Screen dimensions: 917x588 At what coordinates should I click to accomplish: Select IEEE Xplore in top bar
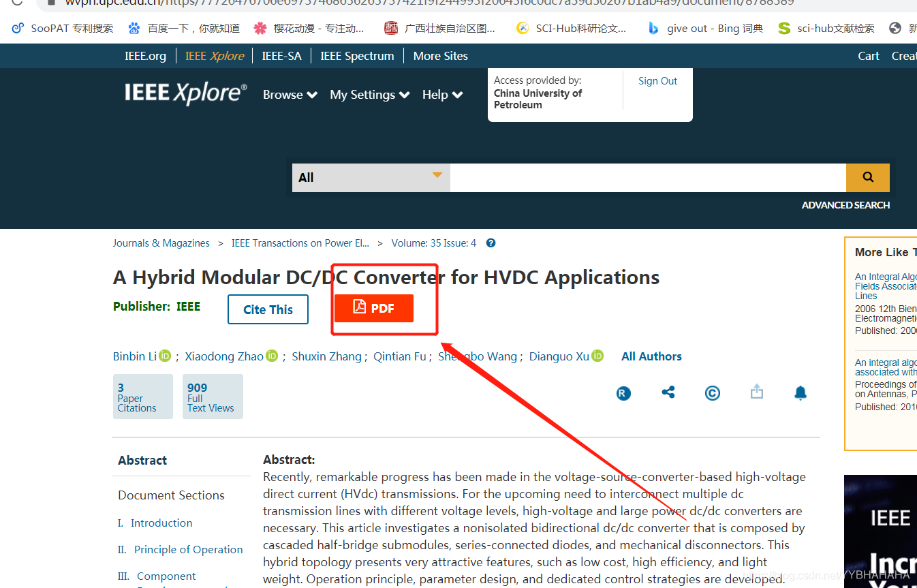tap(215, 56)
